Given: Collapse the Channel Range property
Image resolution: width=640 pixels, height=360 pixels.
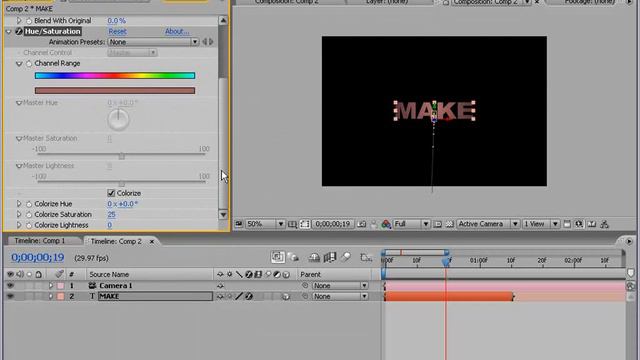Looking at the screenshot, I should pyautogui.click(x=19, y=64).
